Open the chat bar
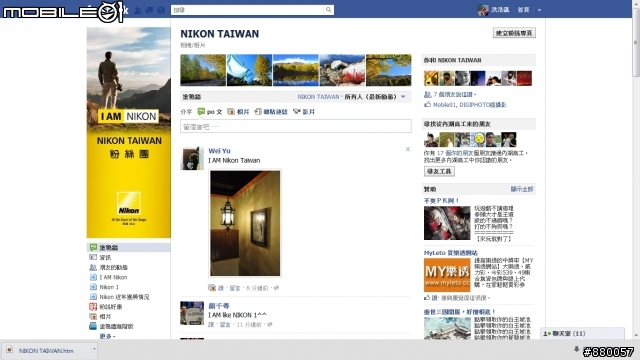This screenshot has height=360, width=640. [x=582, y=333]
